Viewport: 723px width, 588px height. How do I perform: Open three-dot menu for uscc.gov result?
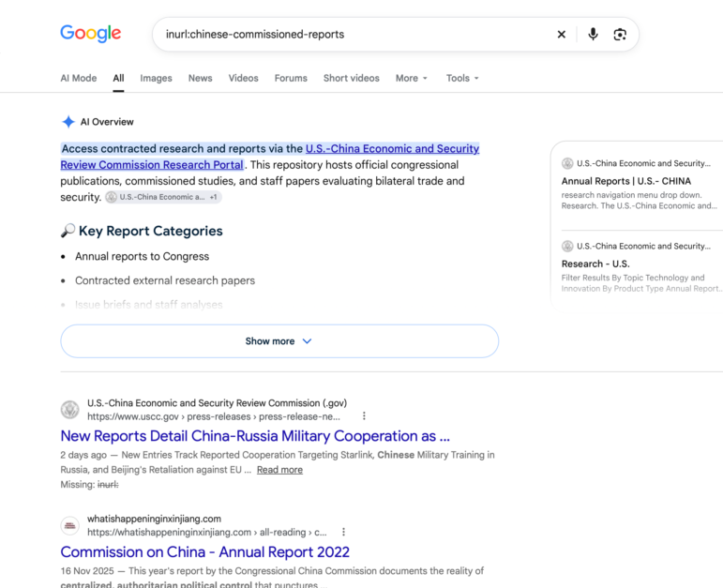point(364,416)
